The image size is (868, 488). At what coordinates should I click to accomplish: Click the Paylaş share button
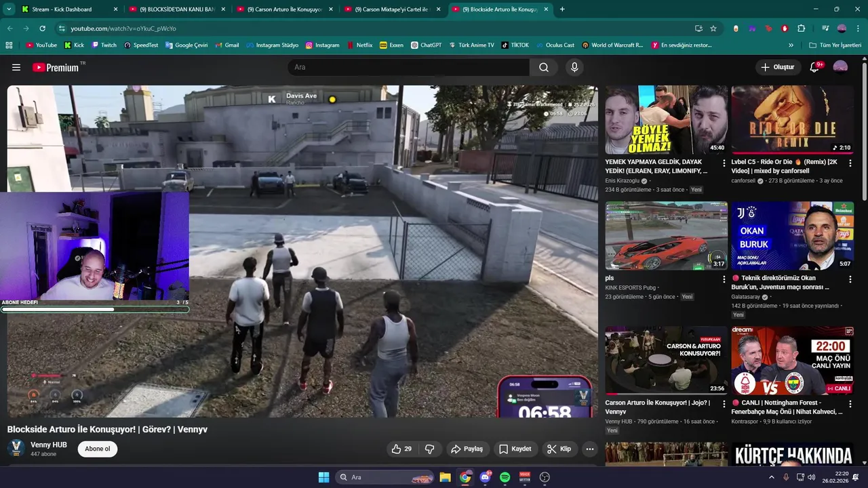[467, 449]
